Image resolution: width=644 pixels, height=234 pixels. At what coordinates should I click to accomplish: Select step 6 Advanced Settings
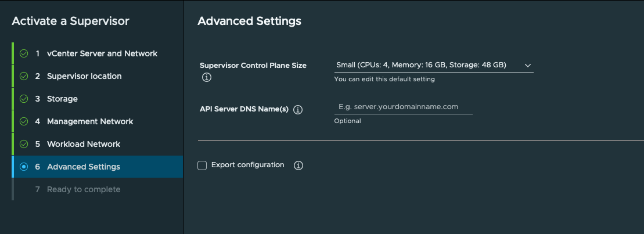(98, 167)
